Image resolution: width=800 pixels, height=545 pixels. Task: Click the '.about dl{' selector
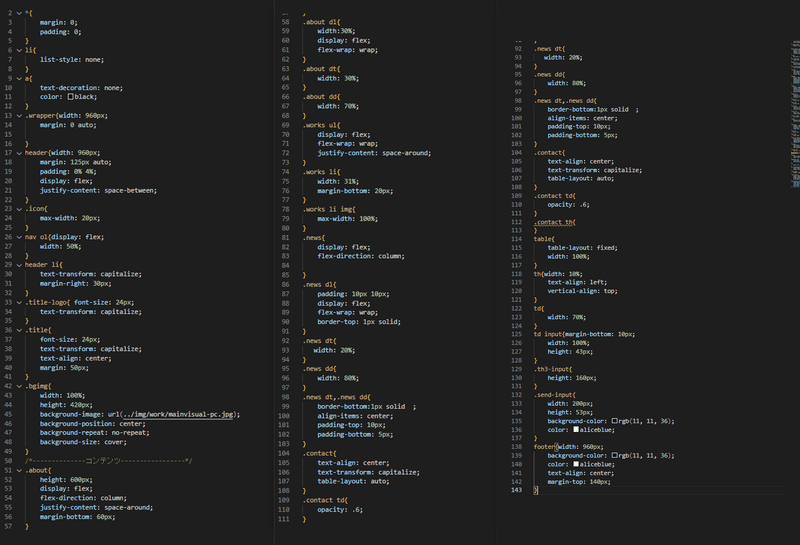click(x=321, y=22)
